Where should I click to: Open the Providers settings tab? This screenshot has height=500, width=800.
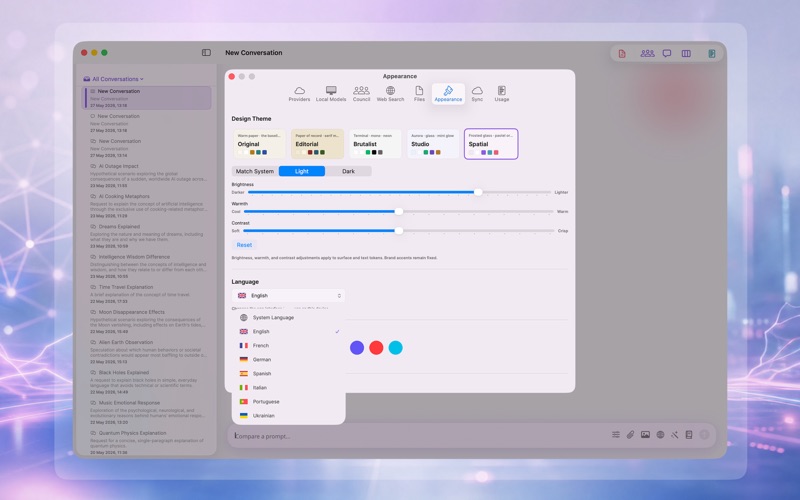click(299, 94)
